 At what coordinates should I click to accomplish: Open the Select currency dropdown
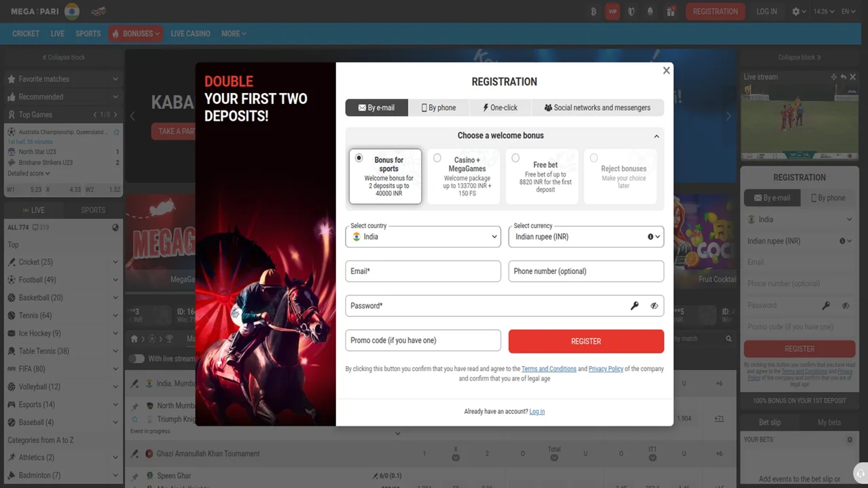pos(586,236)
